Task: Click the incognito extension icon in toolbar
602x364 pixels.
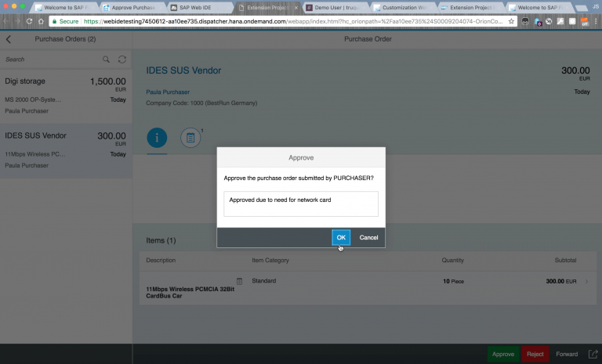Action: pyautogui.click(x=525, y=21)
